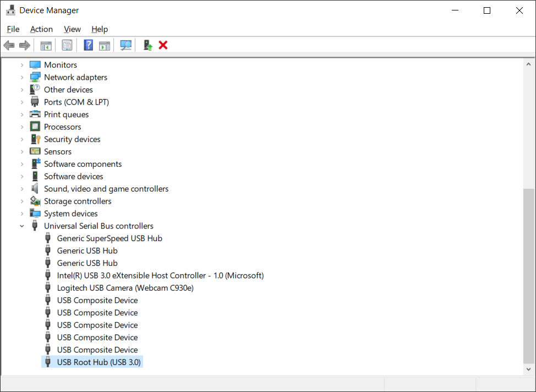Image resolution: width=536 pixels, height=392 pixels.
Task: Select the "Software devices" label
Action: [x=74, y=177]
